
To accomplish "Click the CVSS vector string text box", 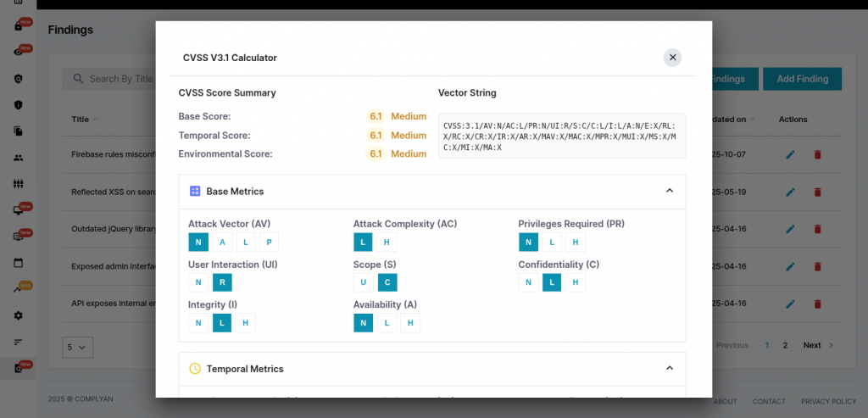I will 561,136.
